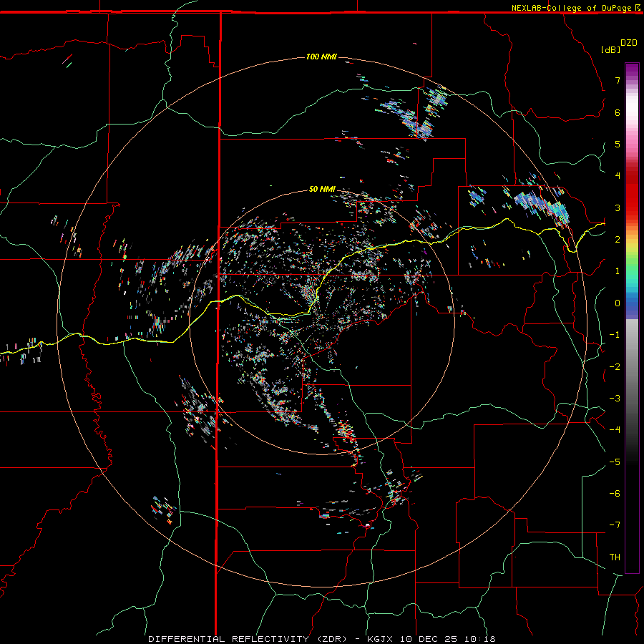Click the -1 dB scale label
Image resolution: width=644 pixels, height=644 pixels.
click(x=615, y=335)
